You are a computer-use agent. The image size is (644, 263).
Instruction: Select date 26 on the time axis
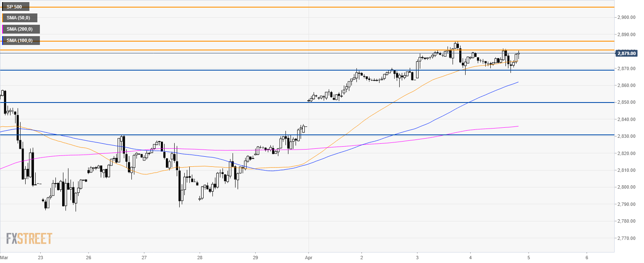tap(89, 256)
